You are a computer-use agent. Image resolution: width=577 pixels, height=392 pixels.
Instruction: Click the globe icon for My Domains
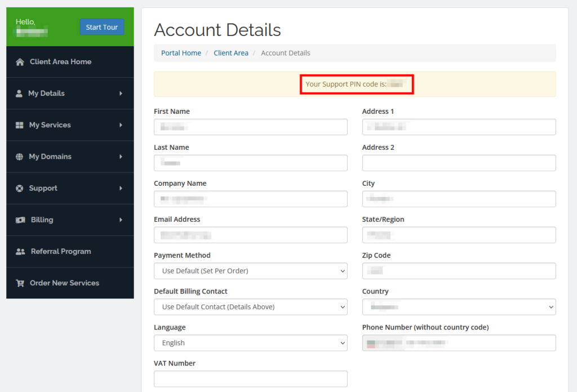[20, 157]
